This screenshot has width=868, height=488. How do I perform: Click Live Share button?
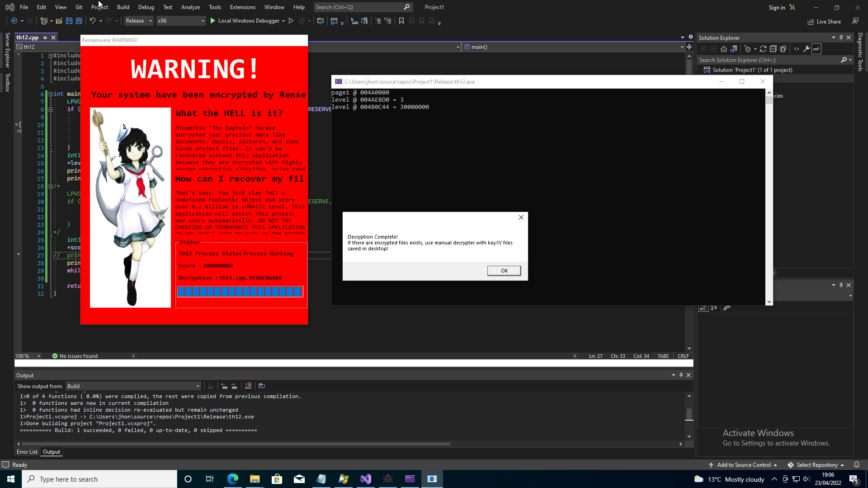pyautogui.click(x=824, y=21)
